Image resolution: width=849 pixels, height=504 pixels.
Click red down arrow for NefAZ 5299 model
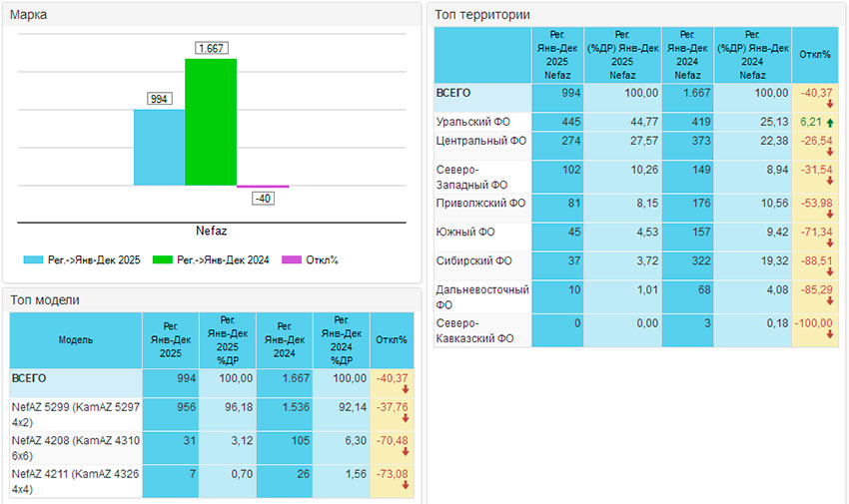[x=406, y=417]
